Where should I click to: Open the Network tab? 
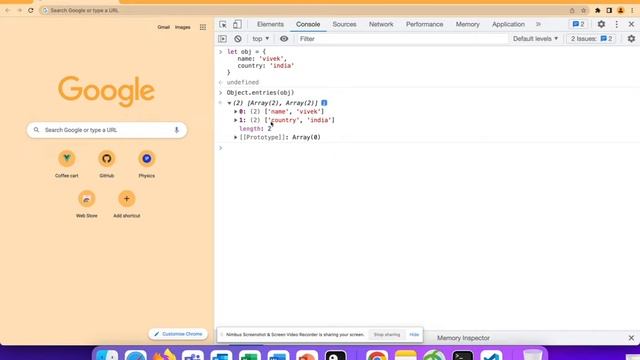[x=381, y=24]
